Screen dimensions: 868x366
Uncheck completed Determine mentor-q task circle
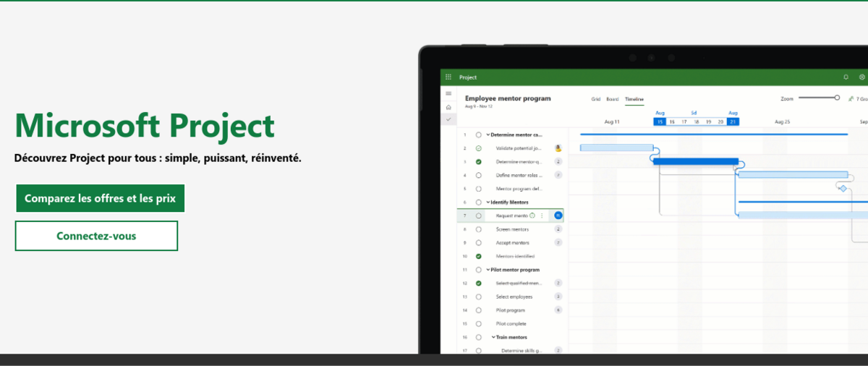[x=478, y=161]
